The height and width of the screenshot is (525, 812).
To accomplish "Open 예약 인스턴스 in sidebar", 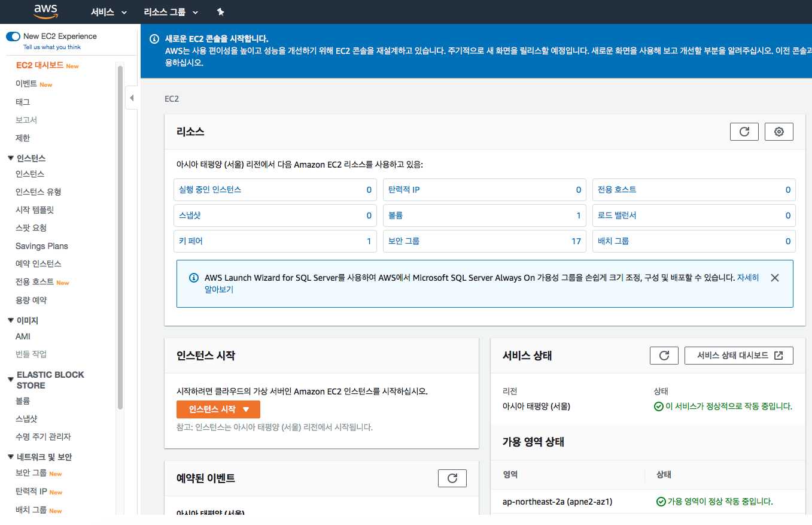I will pos(38,264).
